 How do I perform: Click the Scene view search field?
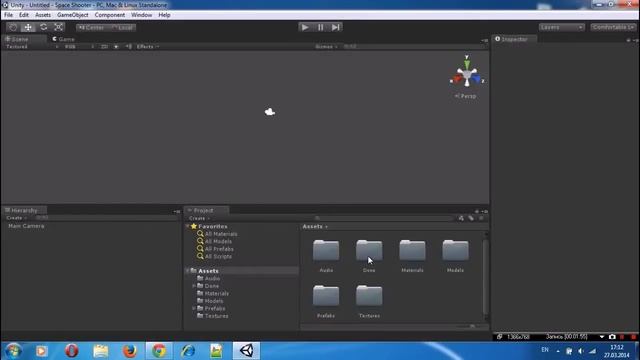[413, 47]
